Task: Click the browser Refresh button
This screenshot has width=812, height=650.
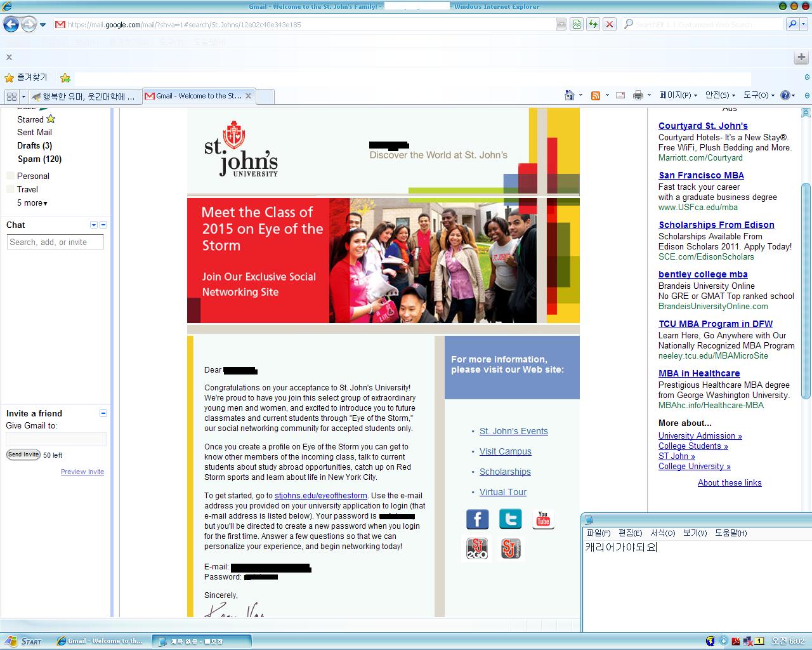Action: point(593,24)
